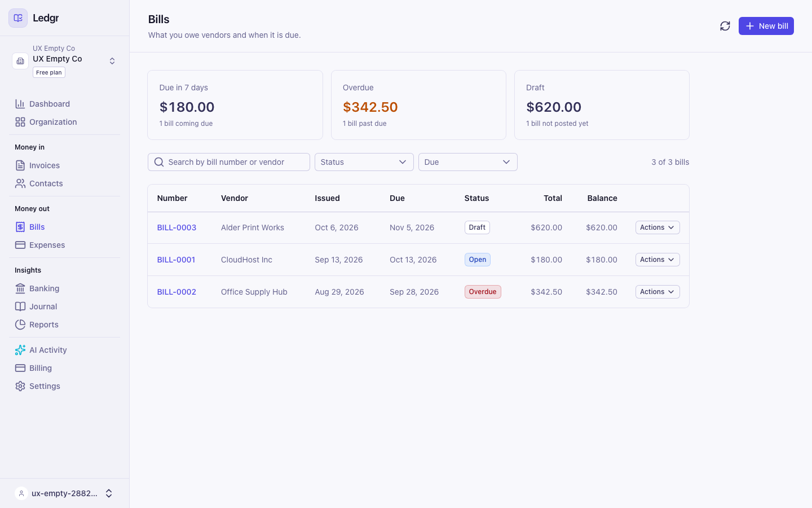Click the user avatar icon at bottom

21,493
